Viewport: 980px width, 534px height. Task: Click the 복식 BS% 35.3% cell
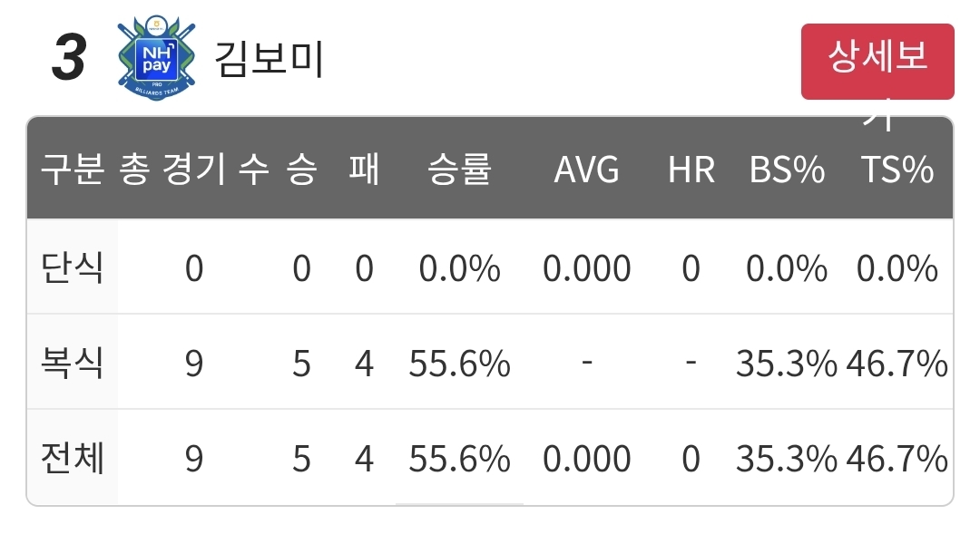click(x=786, y=364)
